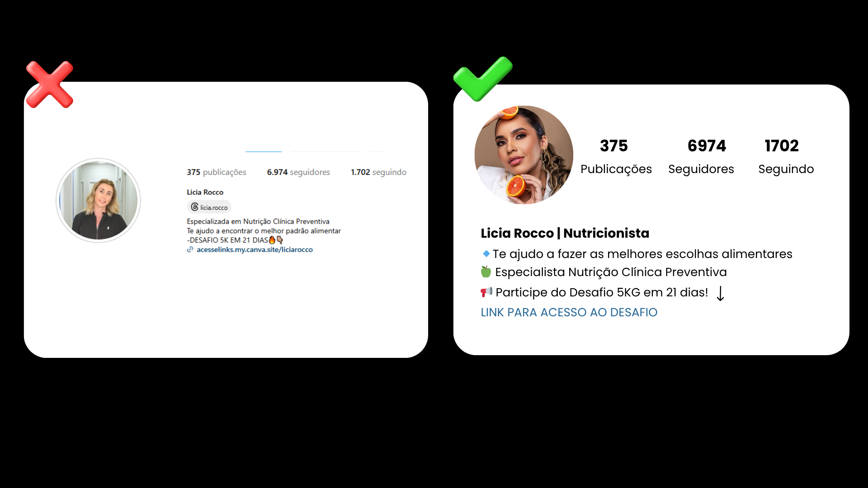Open the 375 publicações count on left
This screenshot has height=488, width=868.
tap(217, 172)
